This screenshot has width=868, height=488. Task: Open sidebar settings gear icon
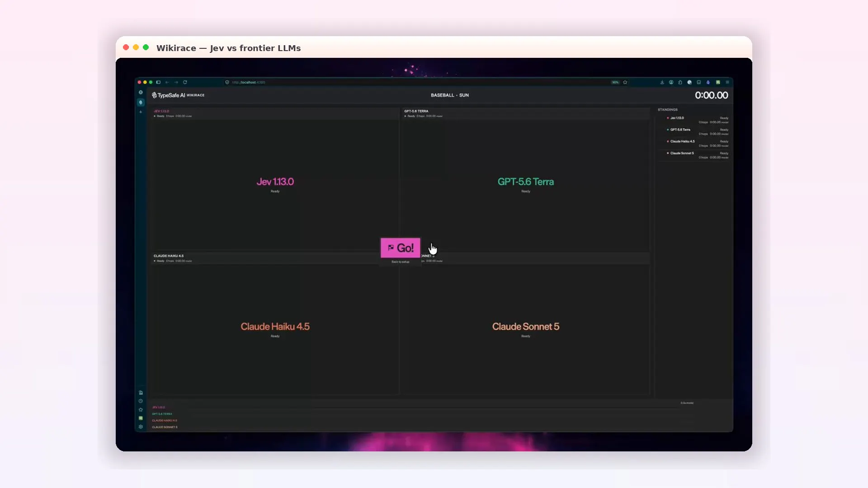click(141, 427)
